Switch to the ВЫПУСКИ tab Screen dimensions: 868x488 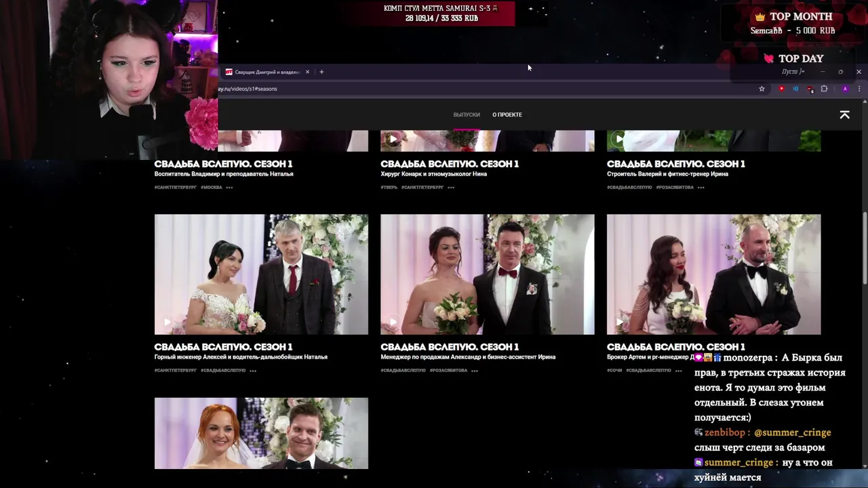click(467, 115)
